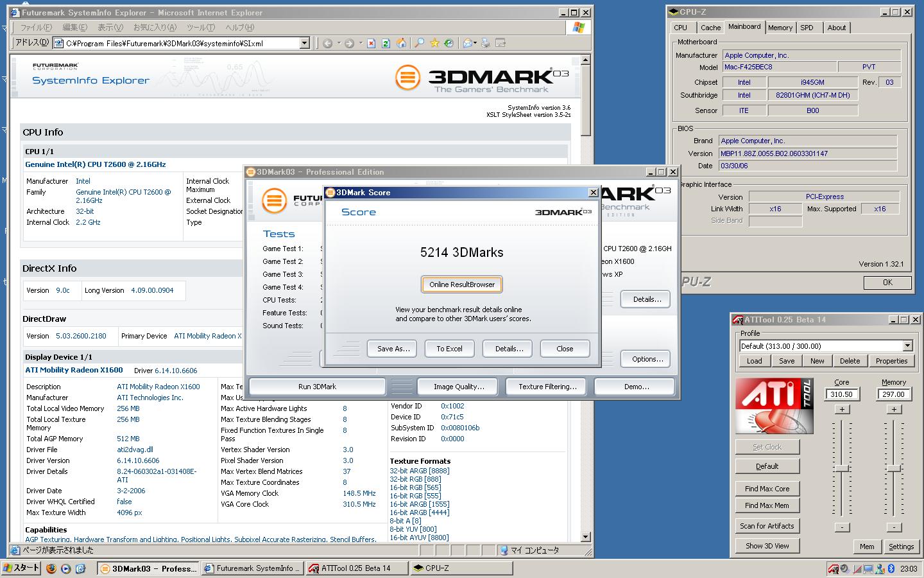
Task: Click Save As... in the Score dialog
Action: click(x=393, y=349)
